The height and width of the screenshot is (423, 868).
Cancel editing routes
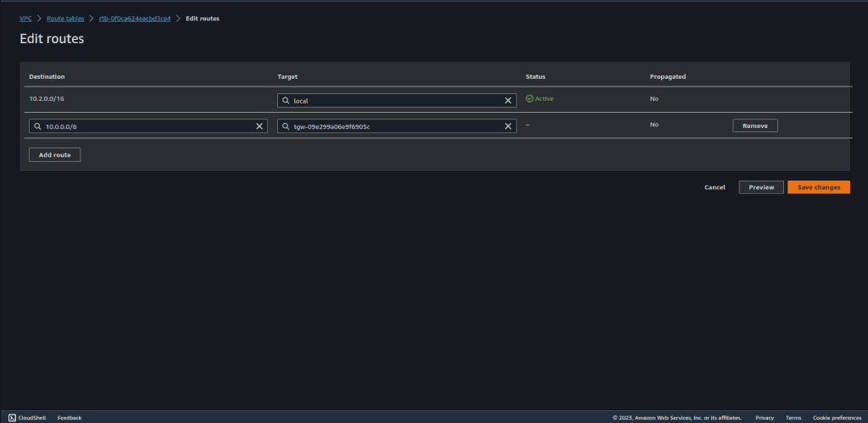point(715,186)
